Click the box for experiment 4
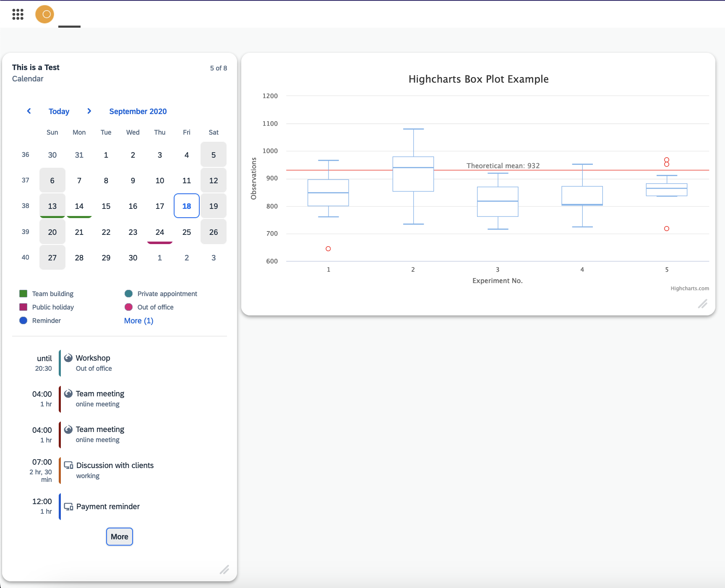 pos(582,196)
